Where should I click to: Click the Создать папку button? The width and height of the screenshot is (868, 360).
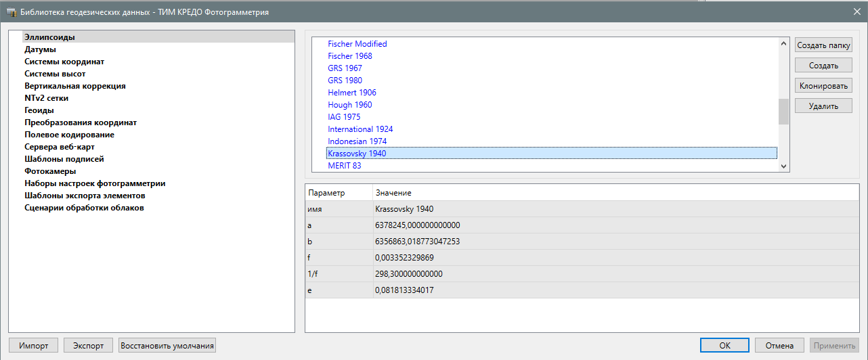click(823, 45)
